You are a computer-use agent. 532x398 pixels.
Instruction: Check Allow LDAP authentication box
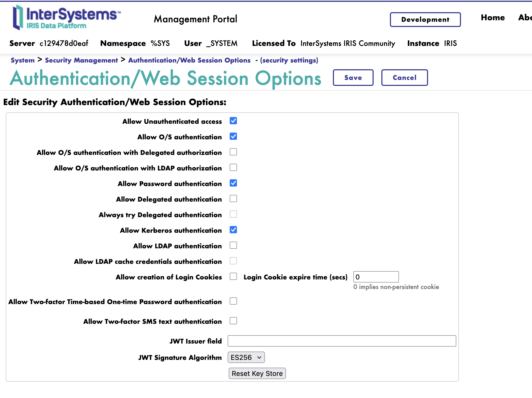(233, 245)
